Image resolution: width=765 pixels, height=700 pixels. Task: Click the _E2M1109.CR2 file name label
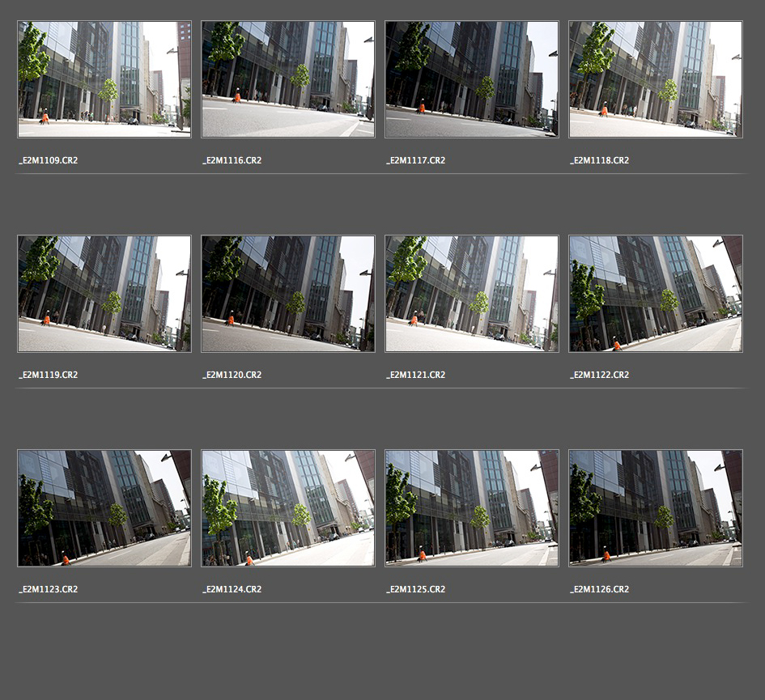(49, 160)
